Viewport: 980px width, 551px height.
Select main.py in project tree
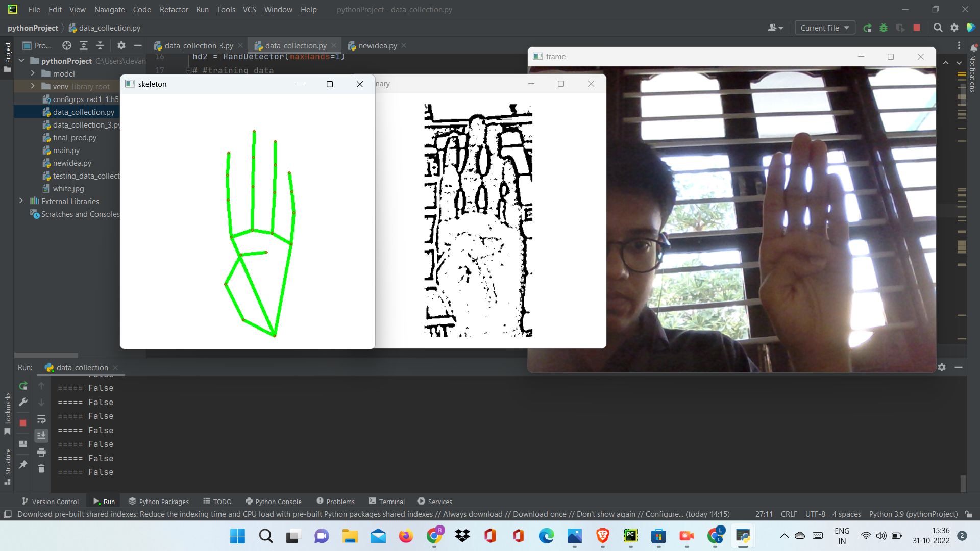pyautogui.click(x=66, y=150)
